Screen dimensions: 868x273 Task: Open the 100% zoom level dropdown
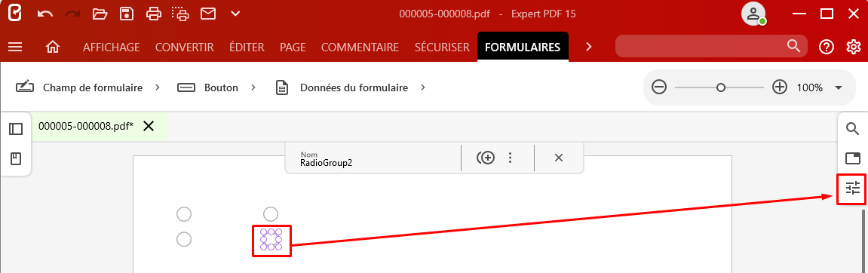coord(838,87)
